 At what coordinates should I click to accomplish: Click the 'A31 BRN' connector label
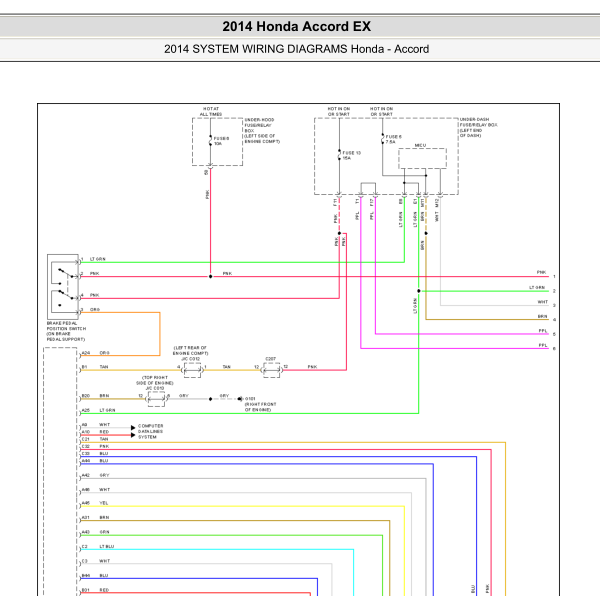click(x=95, y=518)
